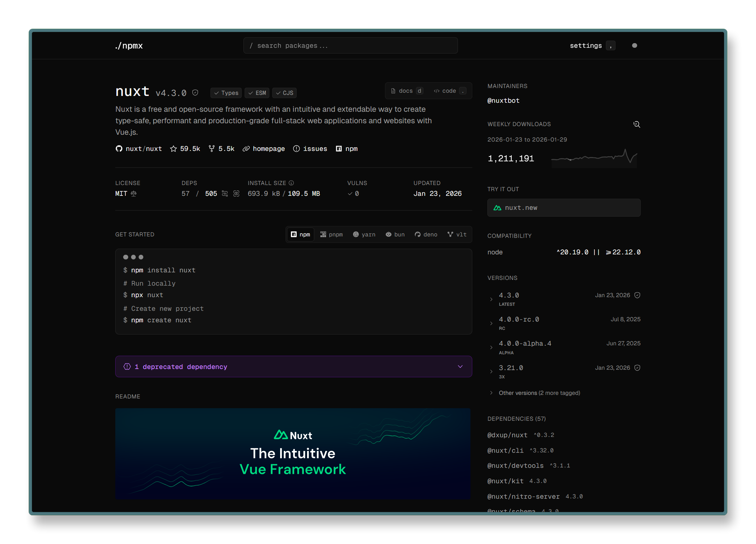This screenshot has width=756, height=544.
Task: Toggle the Types badge
Action: pos(226,93)
